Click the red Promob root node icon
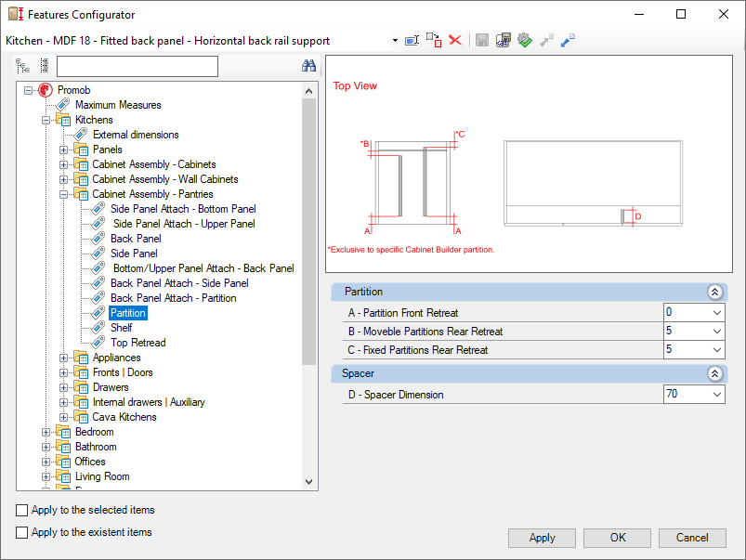 pos(46,90)
